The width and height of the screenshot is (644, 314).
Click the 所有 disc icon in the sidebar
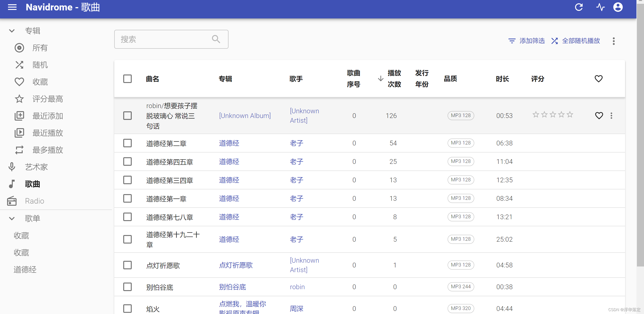(x=19, y=48)
